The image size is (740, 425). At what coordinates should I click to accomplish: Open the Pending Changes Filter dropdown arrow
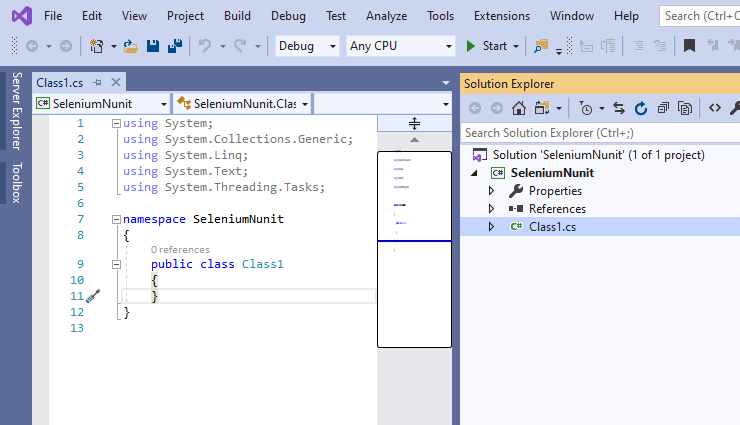tap(602, 108)
